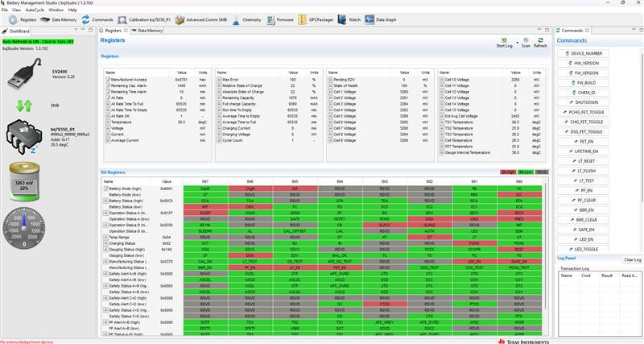Image resolution: width=644 pixels, height=344 pixels.
Task: Send the HW_VERSION command
Action: (583, 64)
